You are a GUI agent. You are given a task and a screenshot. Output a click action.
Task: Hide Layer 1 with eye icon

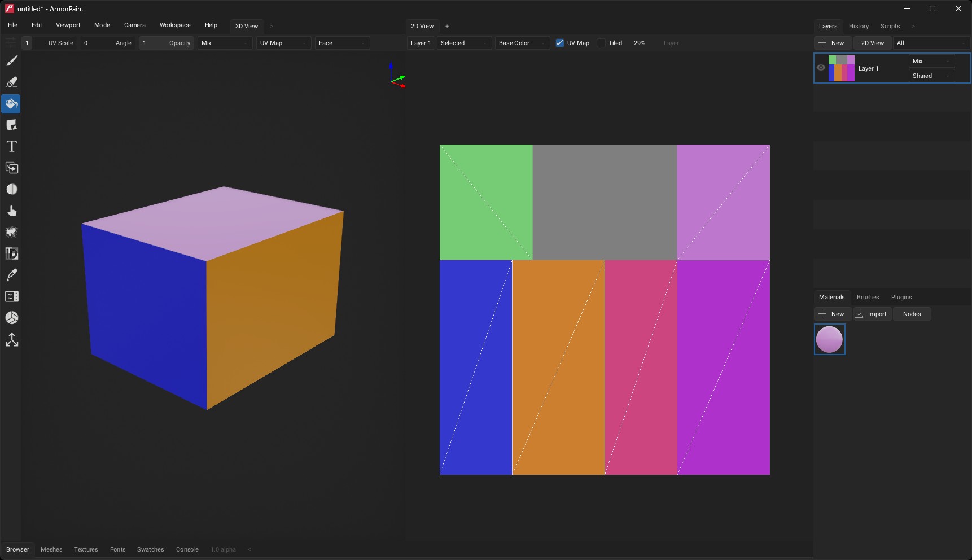pos(821,68)
